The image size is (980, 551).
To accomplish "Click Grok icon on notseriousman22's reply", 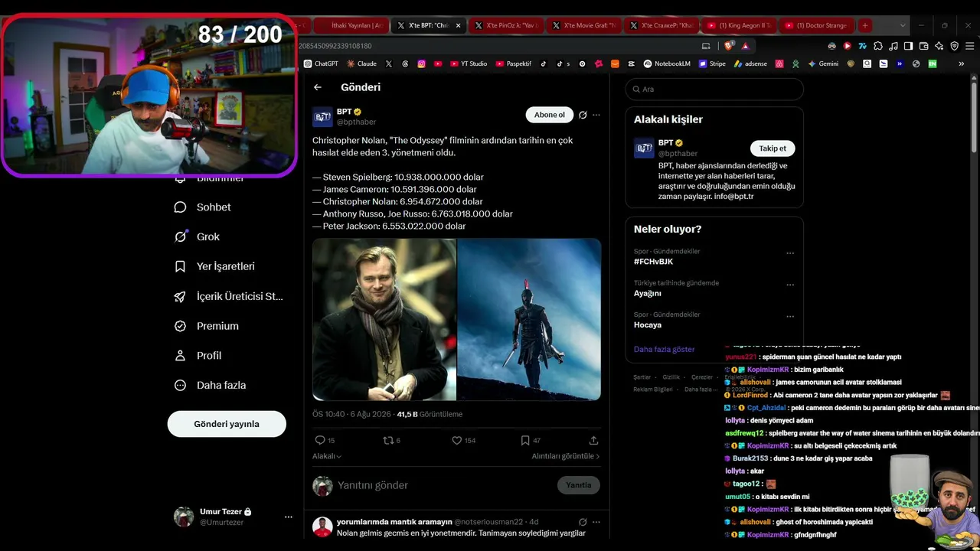I will tap(583, 522).
